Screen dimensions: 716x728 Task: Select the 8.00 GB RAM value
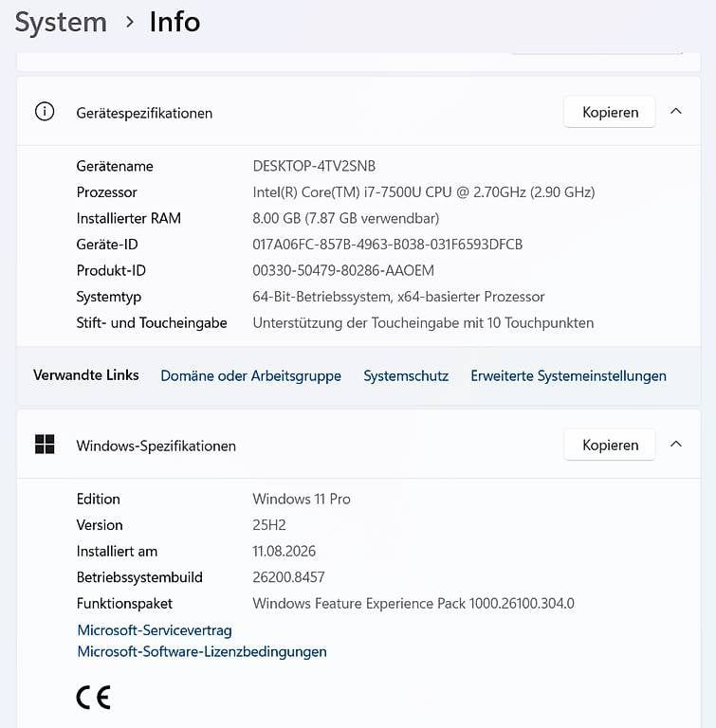point(346,218)
